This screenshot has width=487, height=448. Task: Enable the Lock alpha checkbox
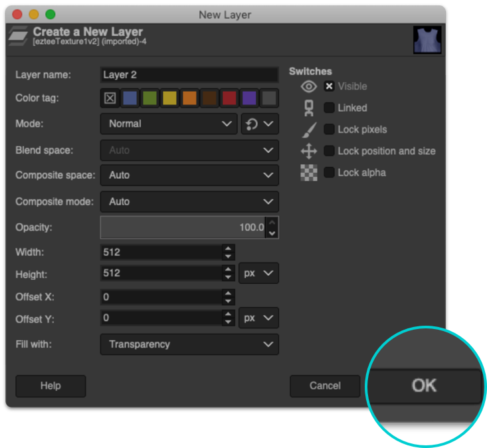329,172
